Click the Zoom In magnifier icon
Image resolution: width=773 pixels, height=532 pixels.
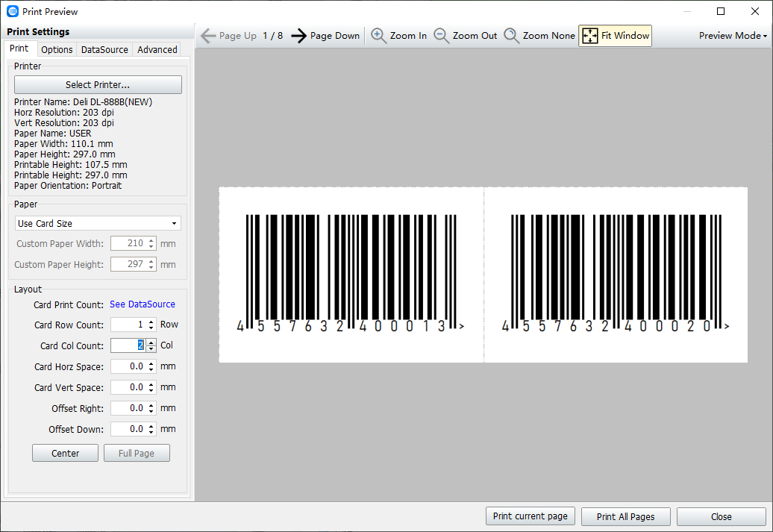[378, 36]
